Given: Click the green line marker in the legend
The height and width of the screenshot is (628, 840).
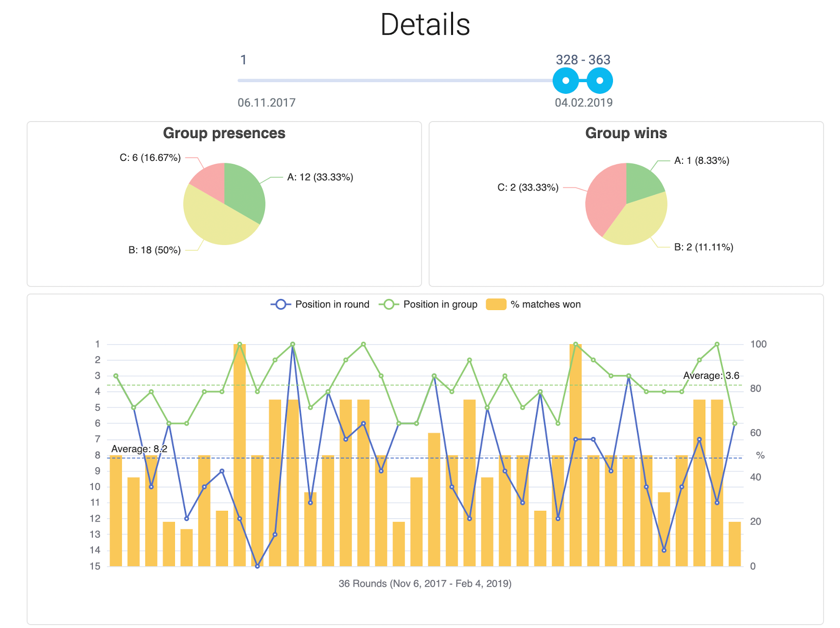Looking at the screenshot, I should point(388,304).
